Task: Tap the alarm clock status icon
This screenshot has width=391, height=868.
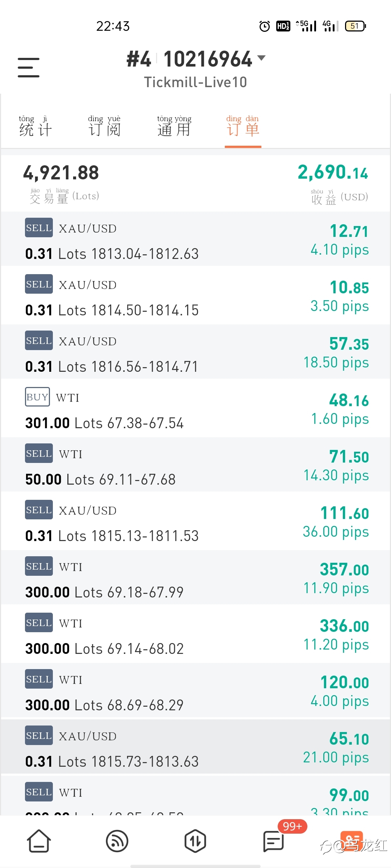Action: click(x=265, y=26)
